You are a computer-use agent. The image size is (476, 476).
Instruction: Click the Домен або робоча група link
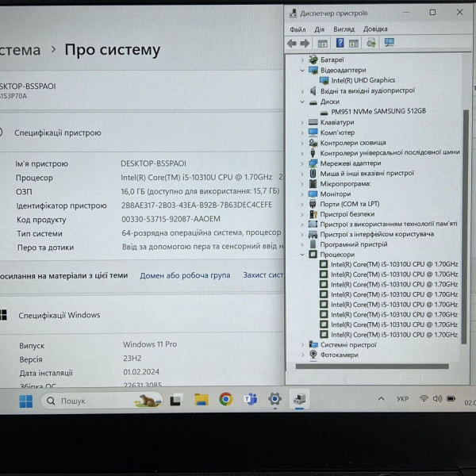click(185, 275)
